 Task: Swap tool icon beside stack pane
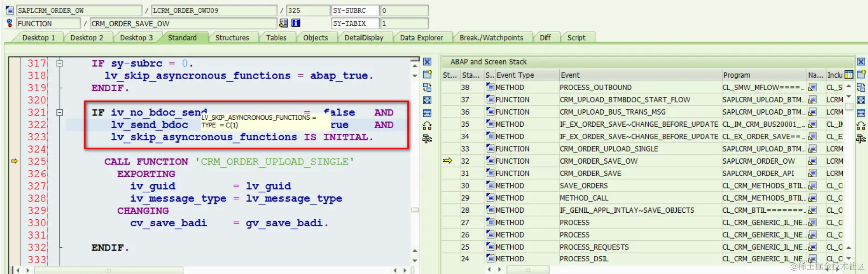(861, 87)
